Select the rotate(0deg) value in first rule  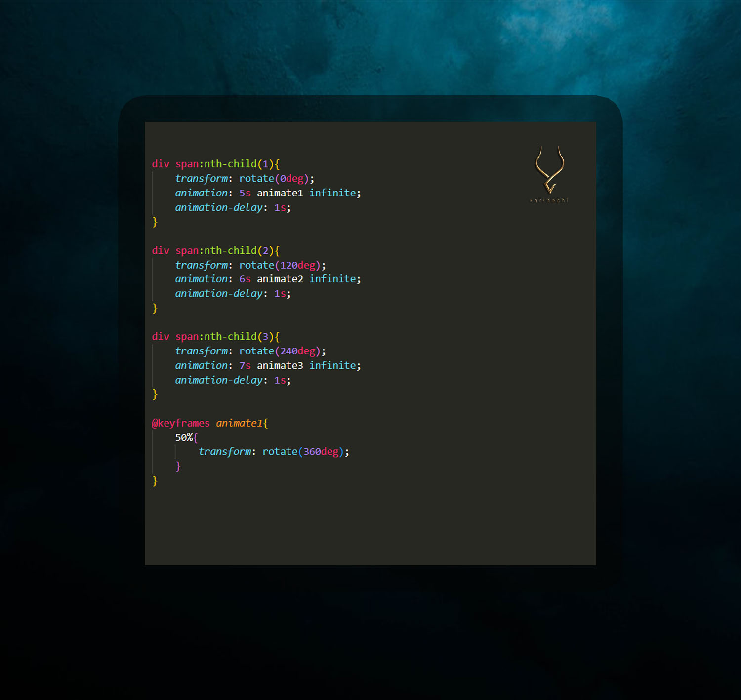(274, 178)
